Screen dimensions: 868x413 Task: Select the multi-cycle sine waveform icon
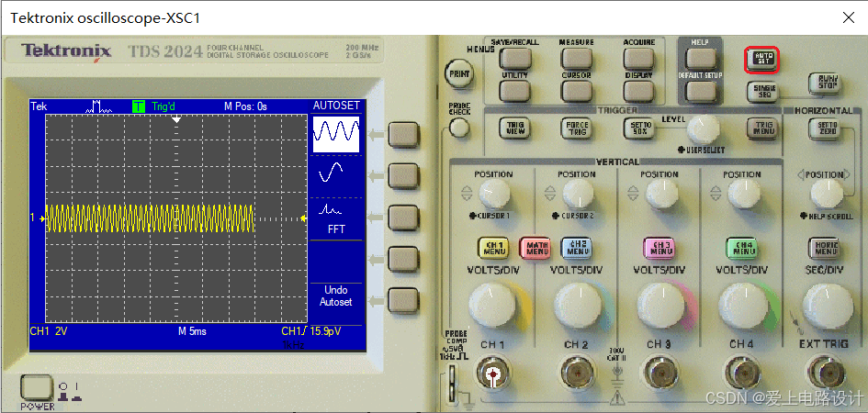[x=336, y=134]
